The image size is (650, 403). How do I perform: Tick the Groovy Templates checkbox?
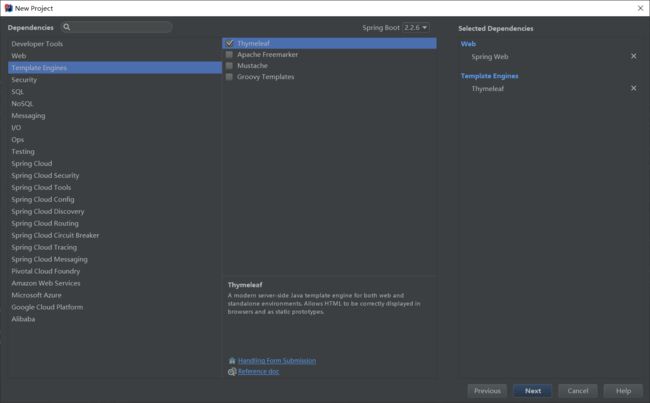230,77
